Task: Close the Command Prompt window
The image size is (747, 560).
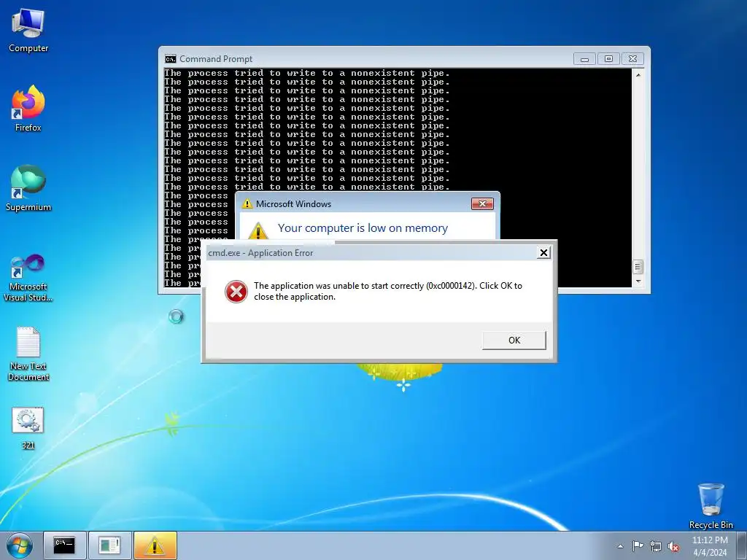Action: (632, 59)
